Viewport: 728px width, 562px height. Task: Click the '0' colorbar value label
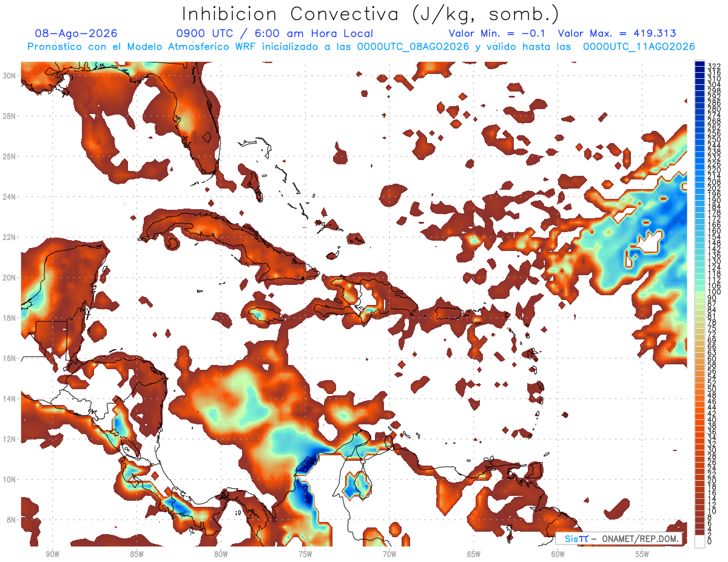point(710,541)
